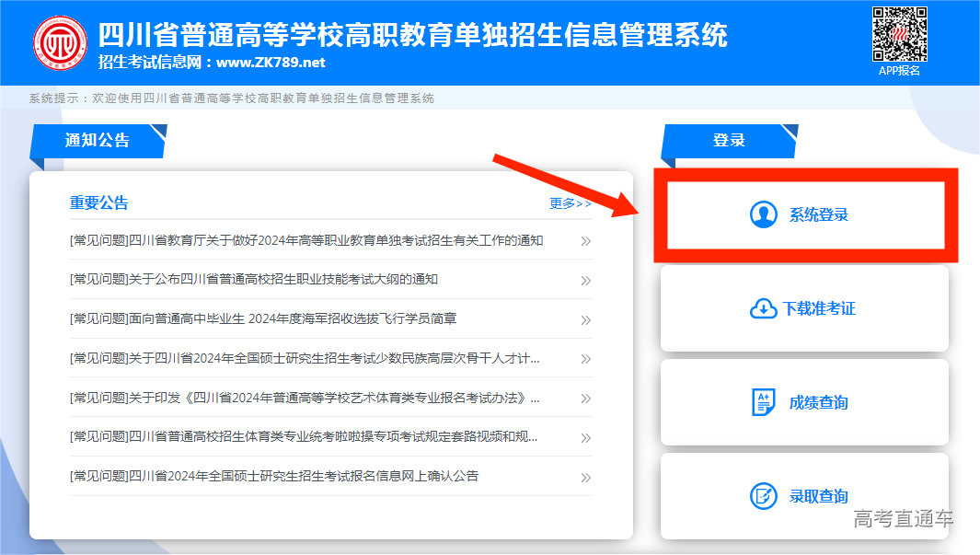Image resolution: width=980 pixels, height=555 pixels.
Task: Click the cloud download icon for 下载准考证
Action: pyautogui.click(x=764, y=309)
